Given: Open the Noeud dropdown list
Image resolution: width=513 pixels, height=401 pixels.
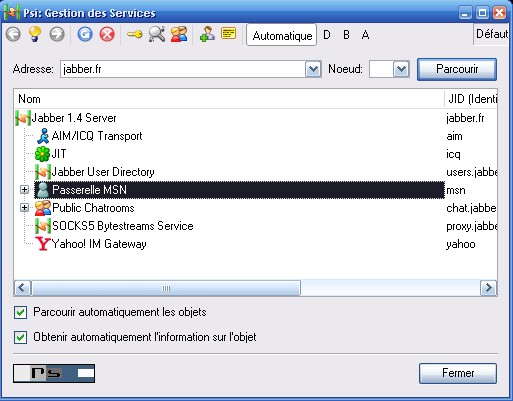Looking at the screenshot, I should [401, 69].
